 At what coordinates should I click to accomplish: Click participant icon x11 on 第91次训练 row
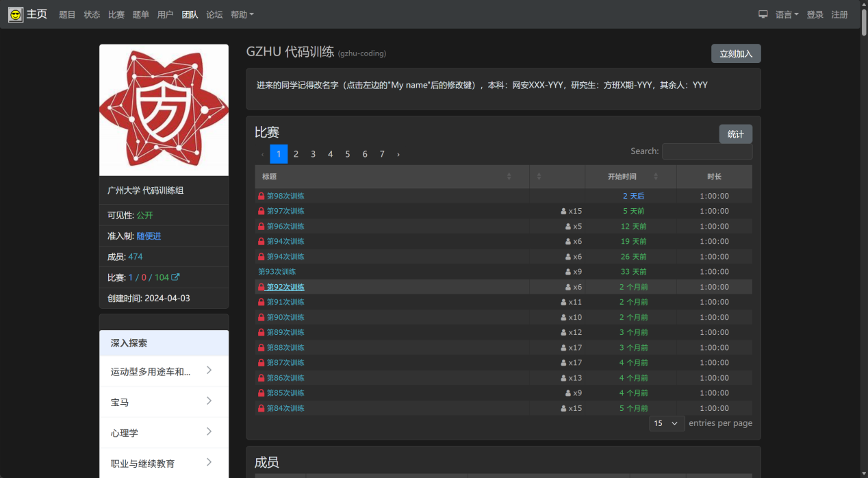(563, 302)
